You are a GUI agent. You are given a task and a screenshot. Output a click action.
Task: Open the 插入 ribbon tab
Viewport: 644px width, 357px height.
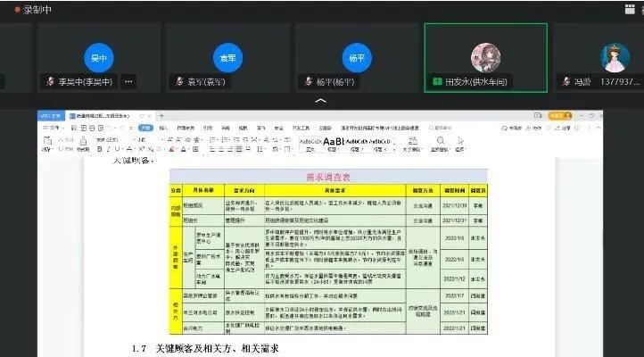pyautogui.click(x=163, y=128)
